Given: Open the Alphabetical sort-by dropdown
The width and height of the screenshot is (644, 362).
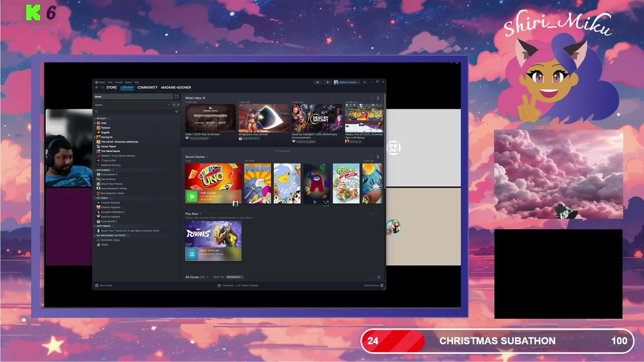Looking at the screenshot, I should 234,277.
